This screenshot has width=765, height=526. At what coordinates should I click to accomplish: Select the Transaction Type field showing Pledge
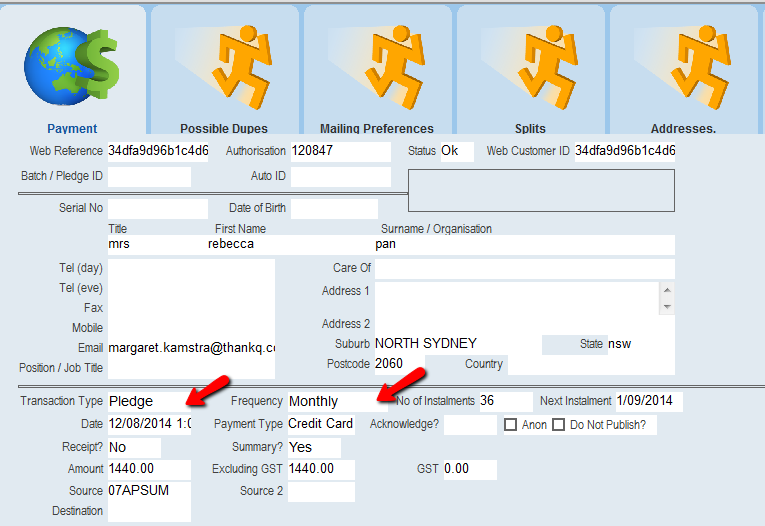click(148, 401)
